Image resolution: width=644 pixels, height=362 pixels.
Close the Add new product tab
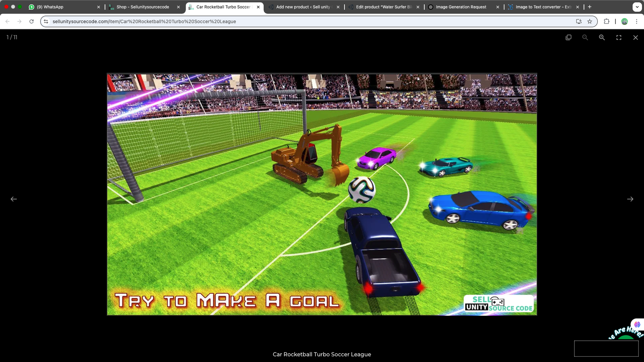click(338, 7)
